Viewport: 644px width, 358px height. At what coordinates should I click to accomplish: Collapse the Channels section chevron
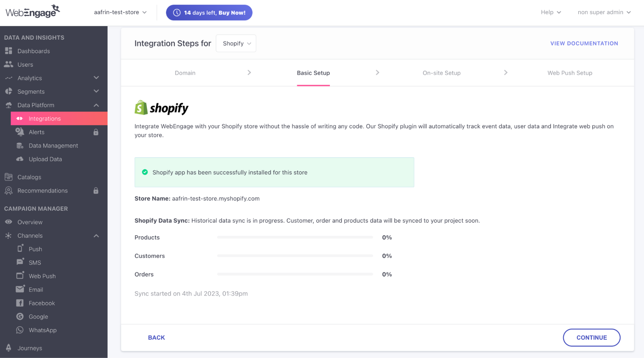(x=96, y=236)
